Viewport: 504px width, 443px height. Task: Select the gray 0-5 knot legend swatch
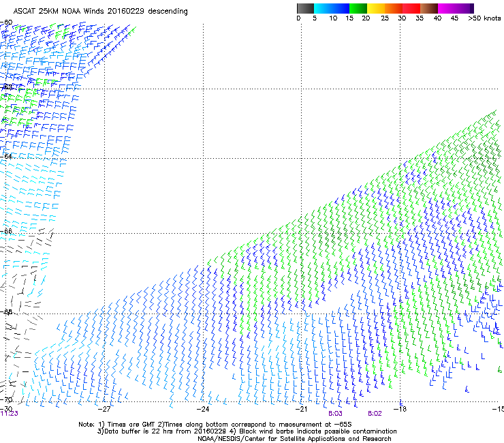(x=305, y=8)
